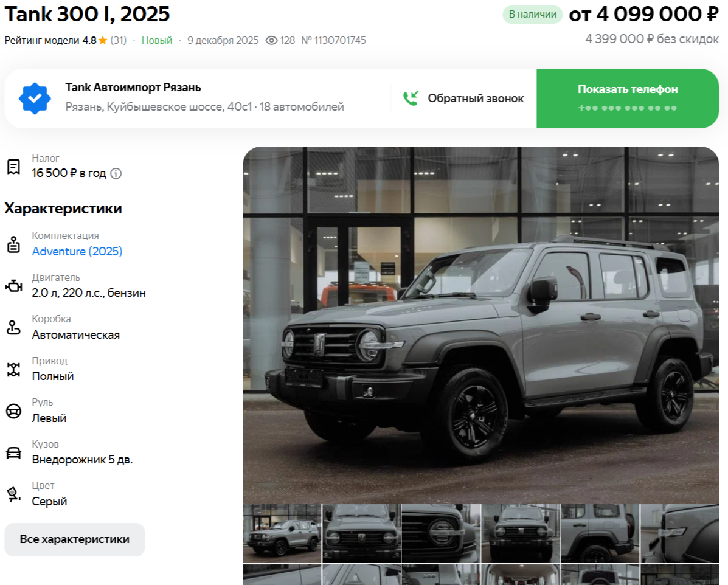Open Все характеристики full specs

tap(75, 539)
